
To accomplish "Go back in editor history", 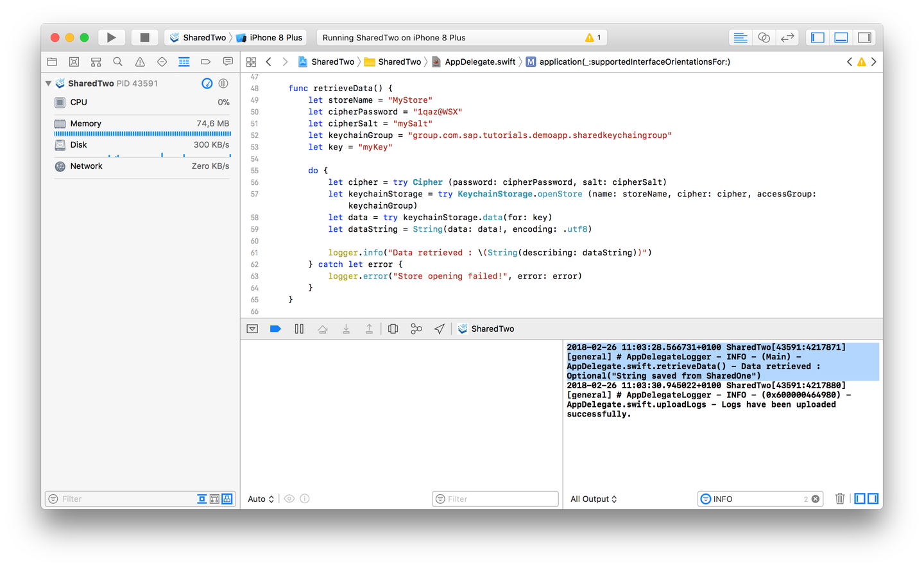I will 269,62.
